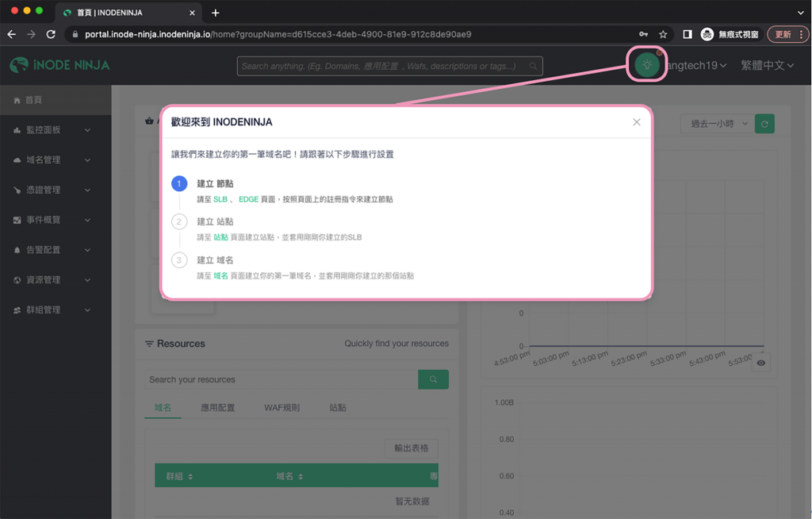The image size is (812, 519).
Task: Open the browser tab list chevron
Action: [x=801, y=13]
